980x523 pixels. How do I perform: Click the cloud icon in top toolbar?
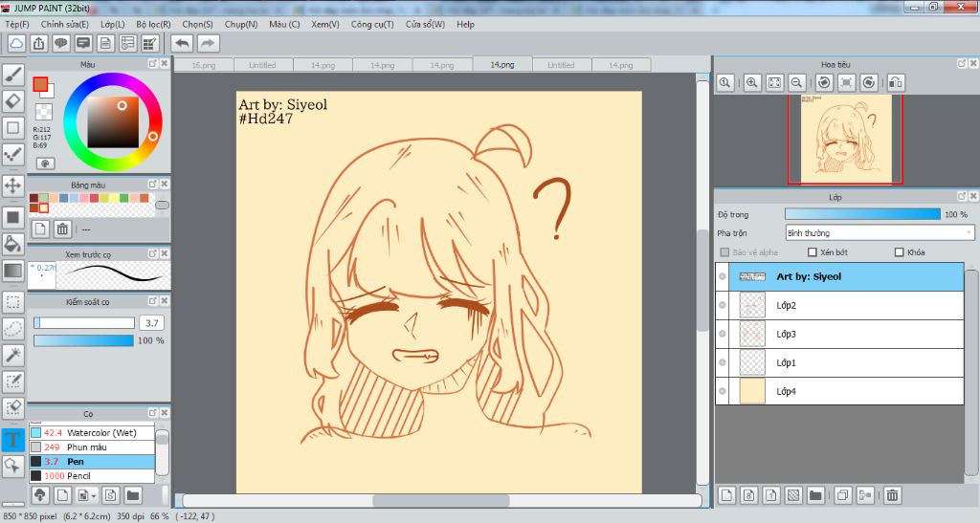16,43
